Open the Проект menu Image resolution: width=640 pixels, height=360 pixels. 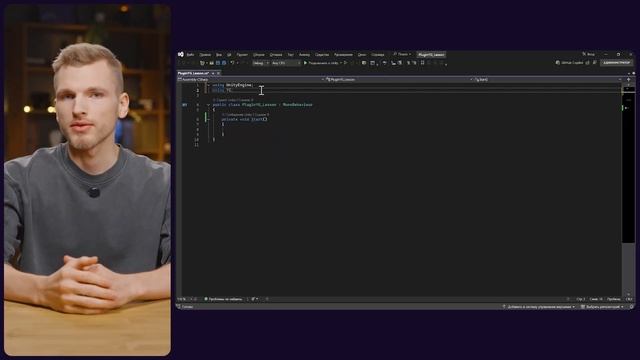tap(242, 54)
